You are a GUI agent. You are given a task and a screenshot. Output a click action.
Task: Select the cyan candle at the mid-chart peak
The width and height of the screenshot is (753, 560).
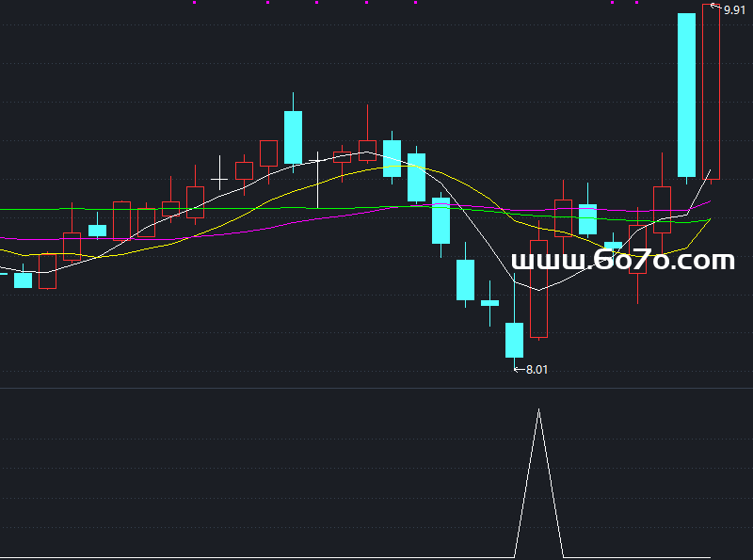[294, 137]
